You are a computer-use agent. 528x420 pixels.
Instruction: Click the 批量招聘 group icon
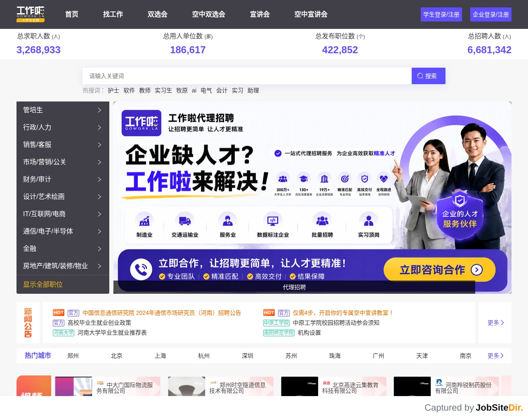click(x=322, y=221)
